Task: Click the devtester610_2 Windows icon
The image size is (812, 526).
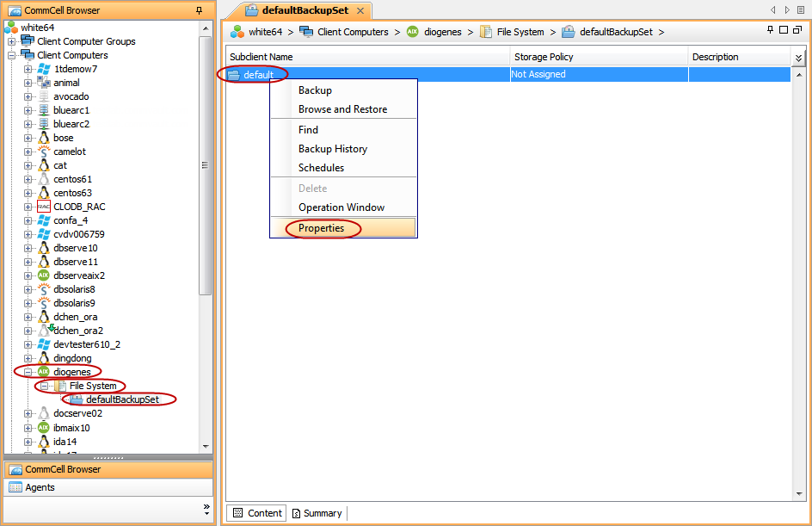Action: tap(44, 344)
